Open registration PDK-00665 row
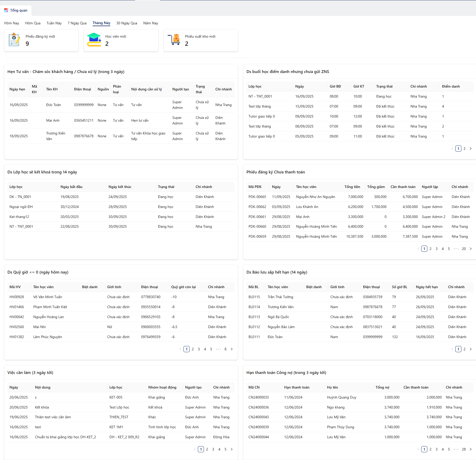 click(x=257, y=197)
